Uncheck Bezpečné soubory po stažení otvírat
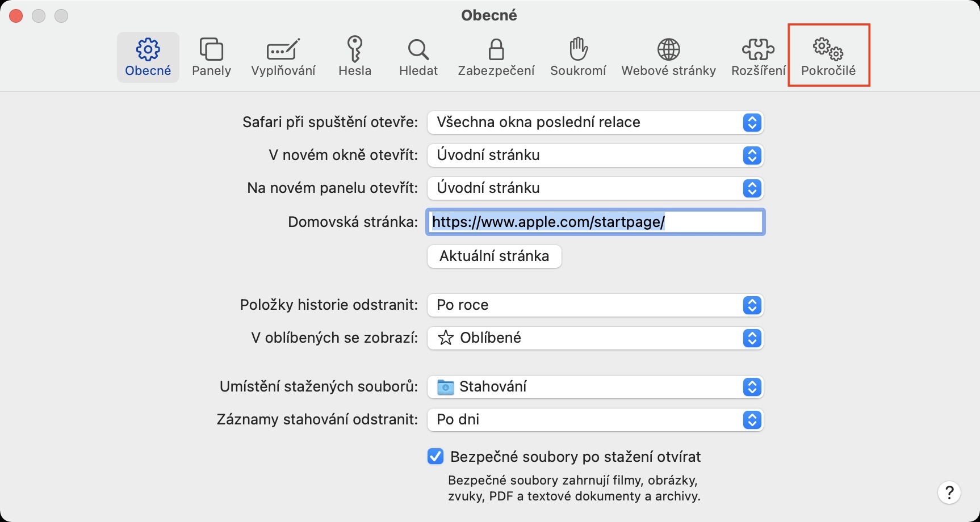 click(435, 457)
